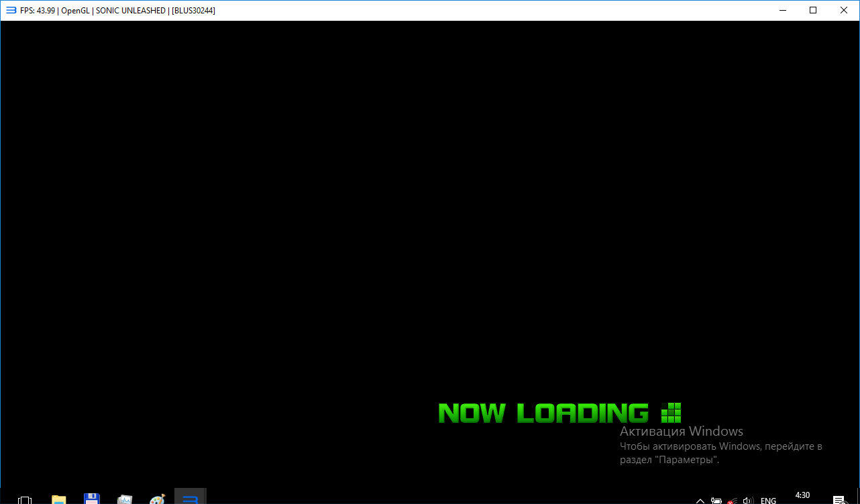Open the volume control in the tray

pyautogui.click(x=749, y=500)
